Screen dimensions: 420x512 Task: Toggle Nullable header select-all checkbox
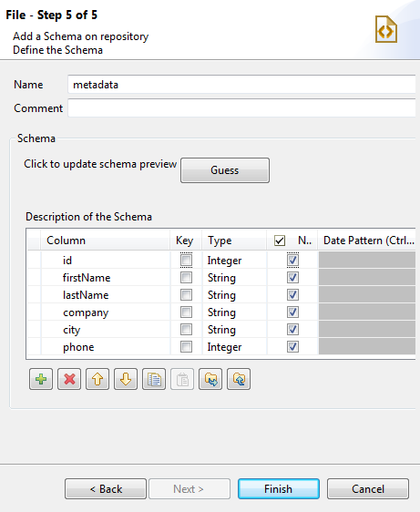pos(280,241)
